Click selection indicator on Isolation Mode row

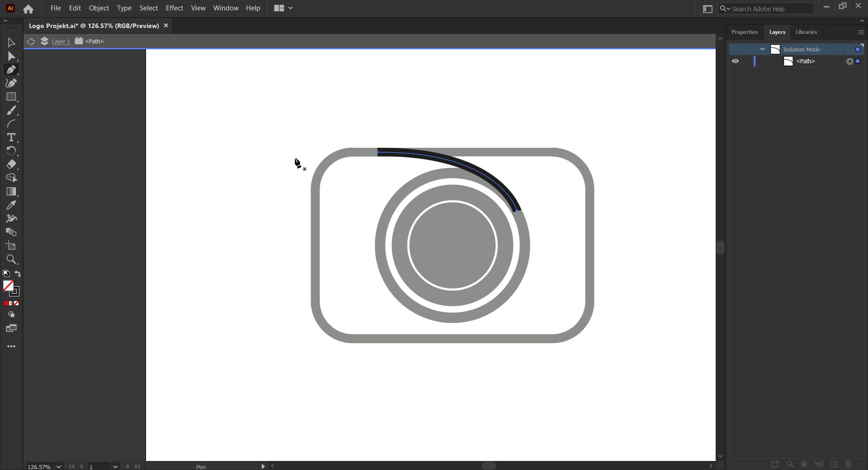(x=858, y=49)
